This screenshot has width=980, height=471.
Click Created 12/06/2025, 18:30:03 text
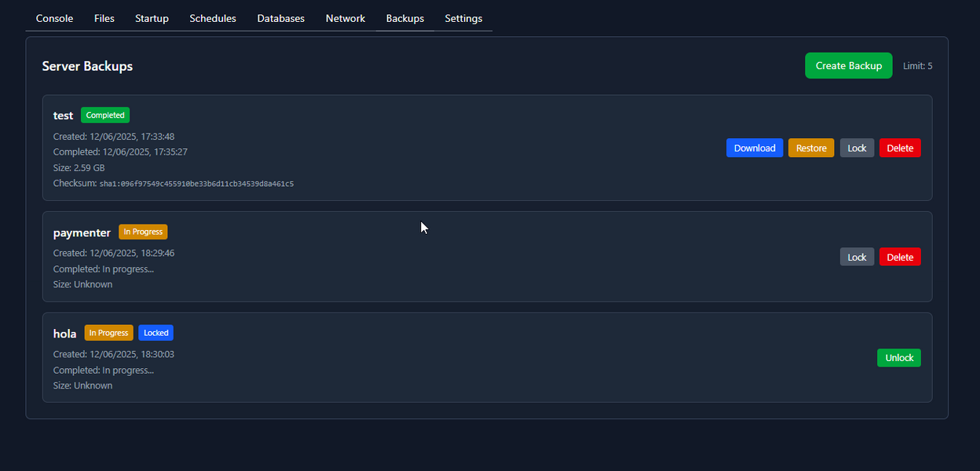(114, 354)
